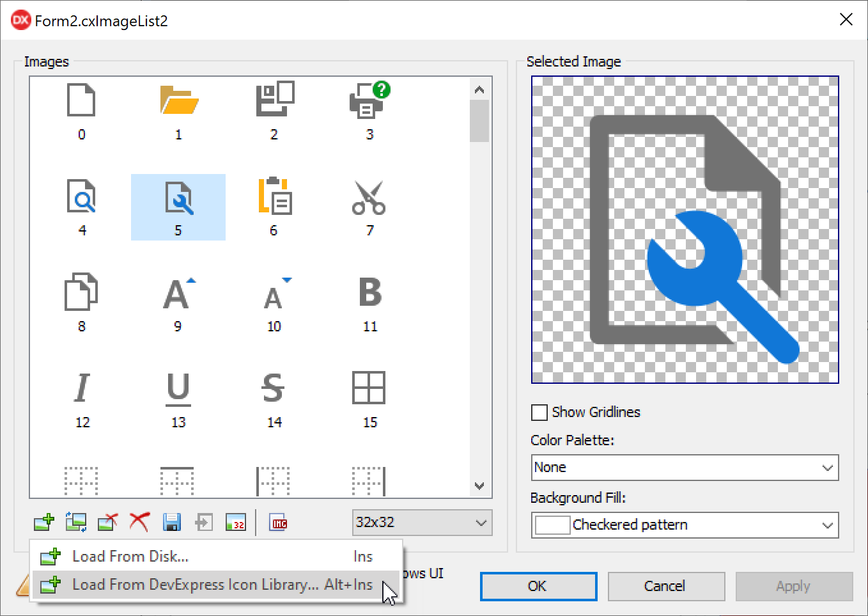Open the 32x32 image size dropdown
Screen dimensions: 868x616
[x=422, y=523]
